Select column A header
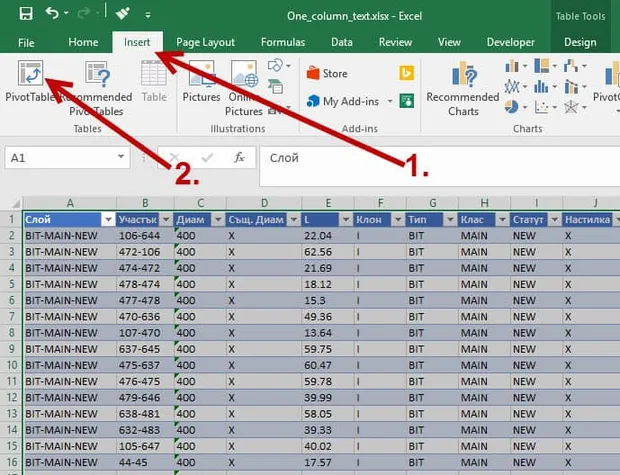Viewport: 620px width, 475px height. point(70,203)
